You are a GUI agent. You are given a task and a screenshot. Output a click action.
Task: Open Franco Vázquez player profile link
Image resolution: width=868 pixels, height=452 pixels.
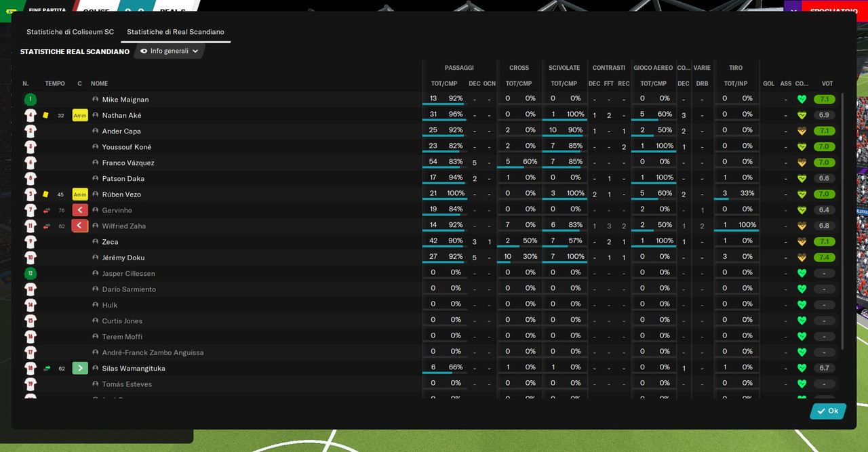point(128,163)
